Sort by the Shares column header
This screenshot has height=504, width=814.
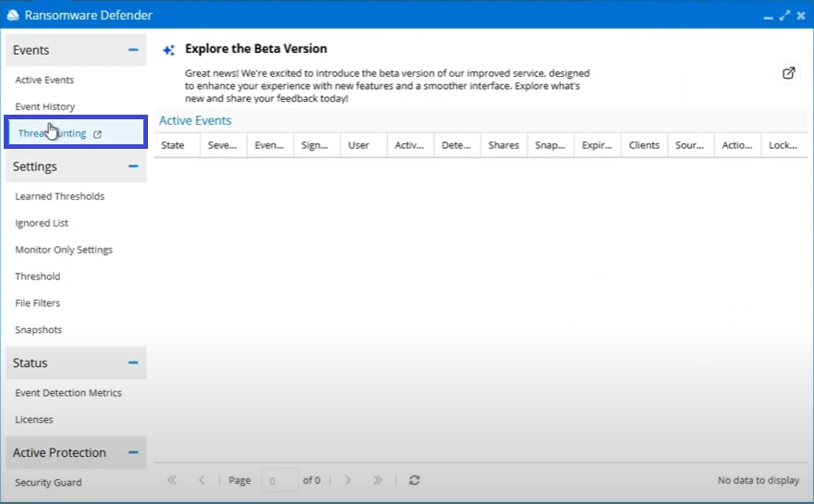[x=503, y=145]
